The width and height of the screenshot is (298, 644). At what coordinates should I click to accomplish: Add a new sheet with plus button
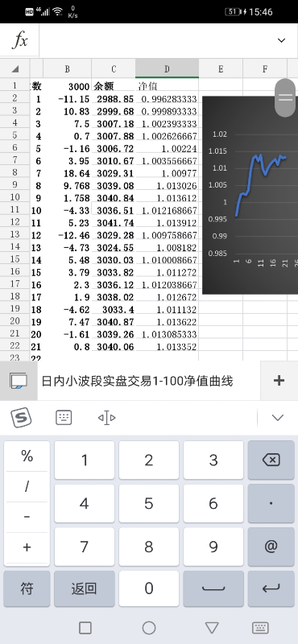(279, 381)
